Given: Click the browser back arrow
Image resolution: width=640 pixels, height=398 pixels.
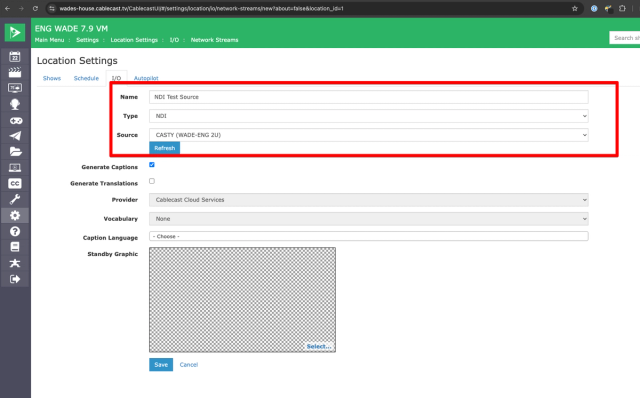Looking at the screenshot, I should [7, 8].
